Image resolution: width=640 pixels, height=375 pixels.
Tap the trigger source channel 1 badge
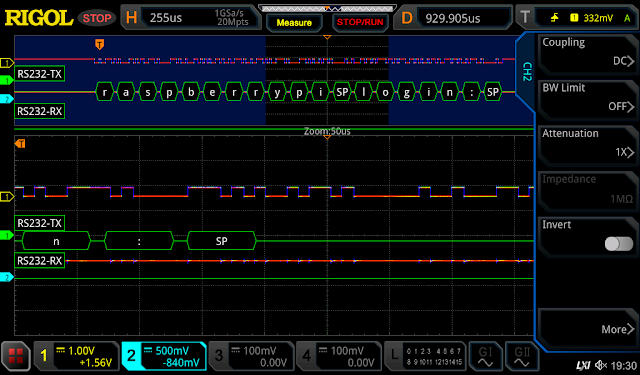[574, 18]
